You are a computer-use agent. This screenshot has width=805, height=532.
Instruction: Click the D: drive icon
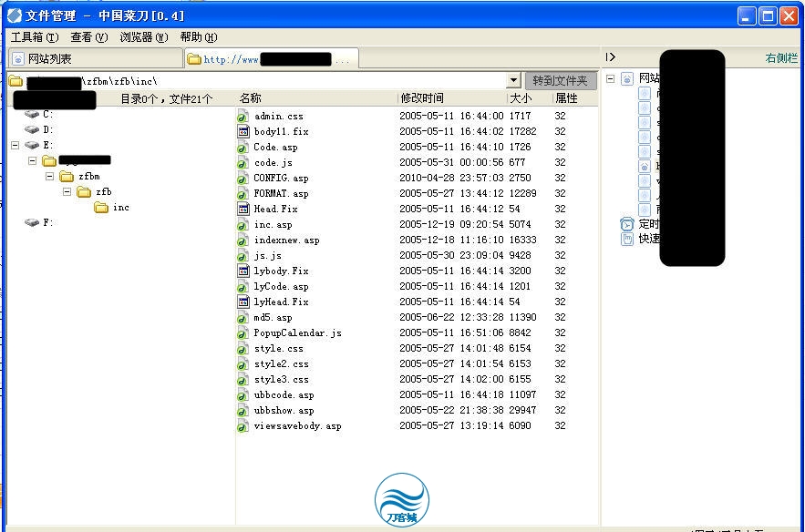click(x=32, y=129)
